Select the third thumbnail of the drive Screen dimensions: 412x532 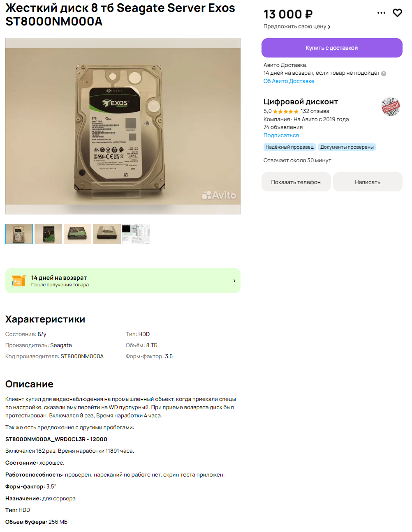point(77,234)
